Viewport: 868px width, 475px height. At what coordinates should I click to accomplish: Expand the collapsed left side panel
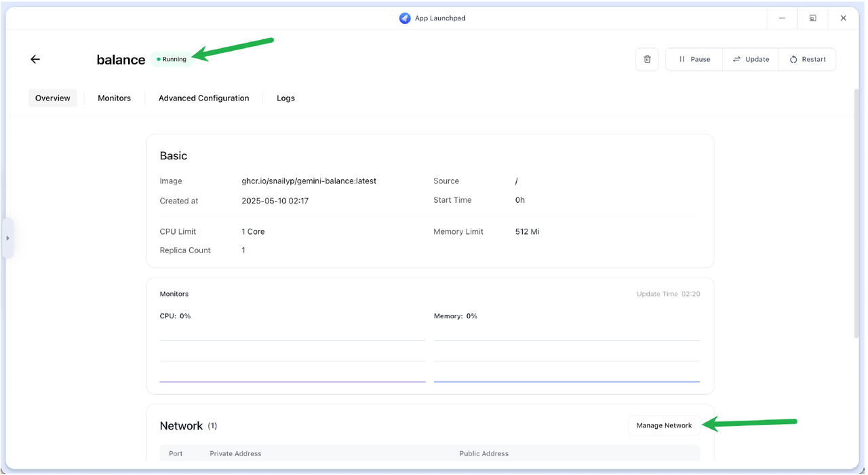7,237
